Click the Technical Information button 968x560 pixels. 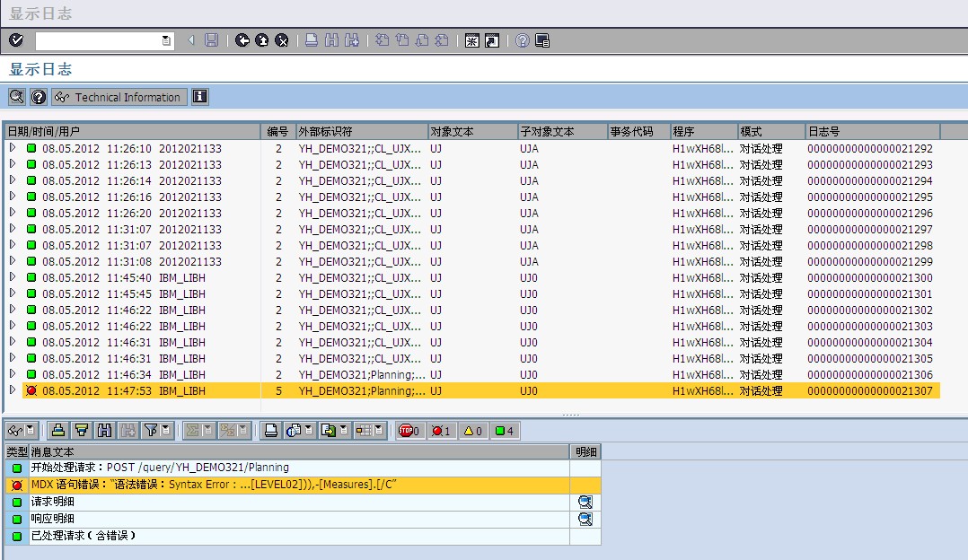119,97
